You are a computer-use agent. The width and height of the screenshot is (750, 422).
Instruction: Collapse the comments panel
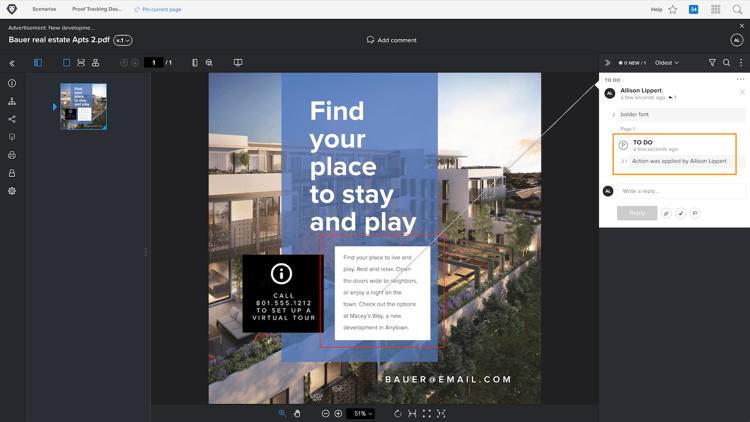[x=607, y=63]
